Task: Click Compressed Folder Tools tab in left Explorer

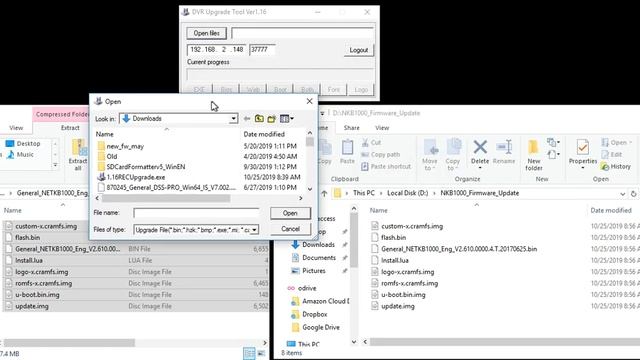Action: tap(61, 114)
